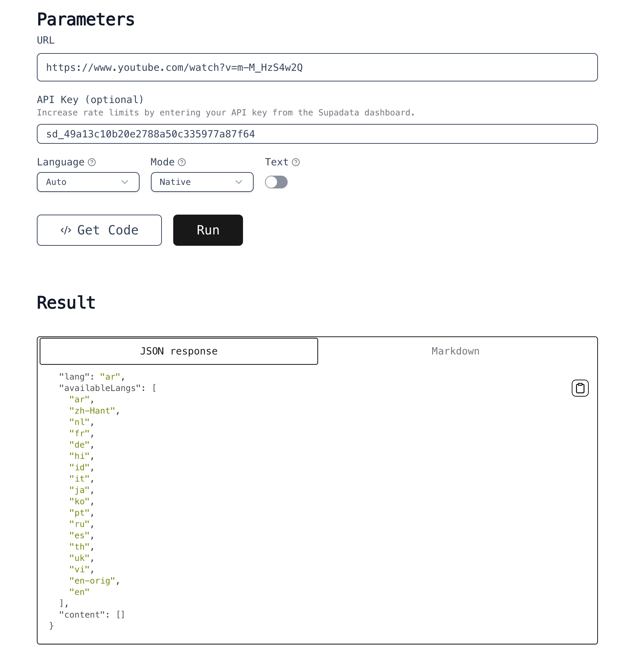The width and height of the screenshot is (644, 653).
Task: Click the chevron arrow in the Mode selector
Action: coord(239,182)
